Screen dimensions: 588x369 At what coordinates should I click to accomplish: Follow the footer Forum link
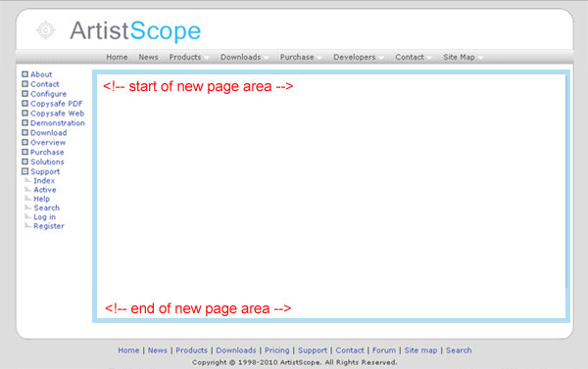383,350
